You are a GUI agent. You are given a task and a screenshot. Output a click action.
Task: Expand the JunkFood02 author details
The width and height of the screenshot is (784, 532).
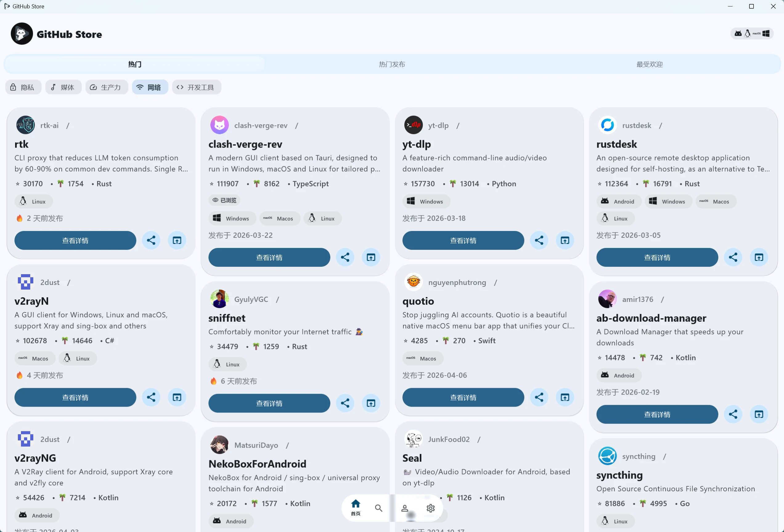click(449, 439)
